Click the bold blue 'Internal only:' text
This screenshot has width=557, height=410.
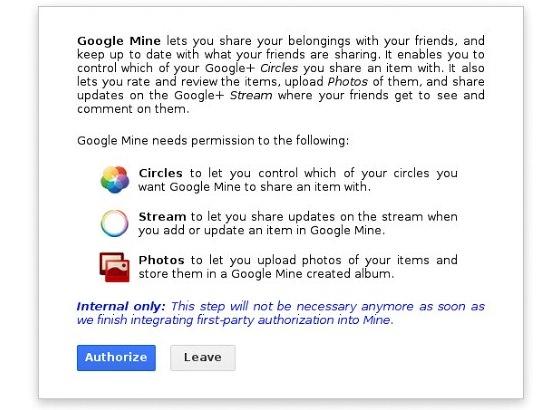click(x=121, y=306)
